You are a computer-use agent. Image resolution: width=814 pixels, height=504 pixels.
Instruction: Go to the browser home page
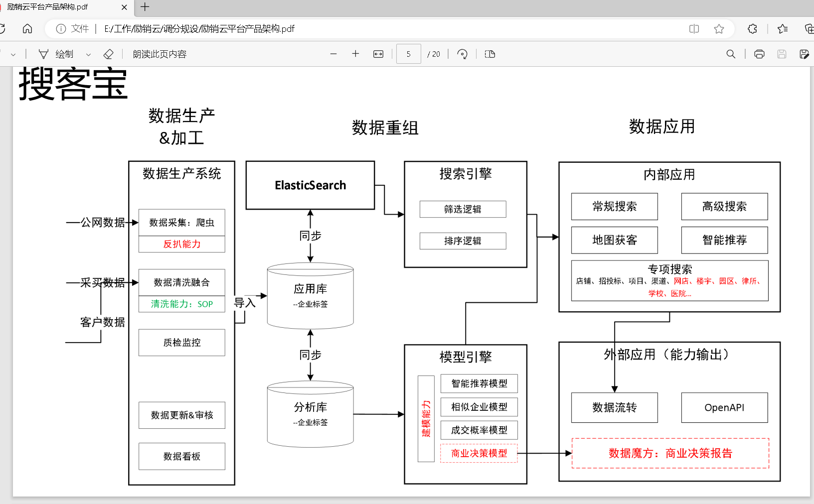(x=27, y=29)
